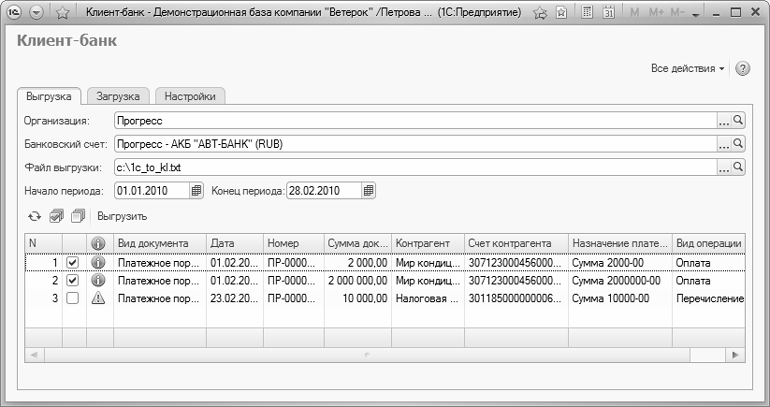The image size is (770, 407).
Task: Click the magnifier icon next to Организация field
Action: pyautogui.click(x=740, y=121)
